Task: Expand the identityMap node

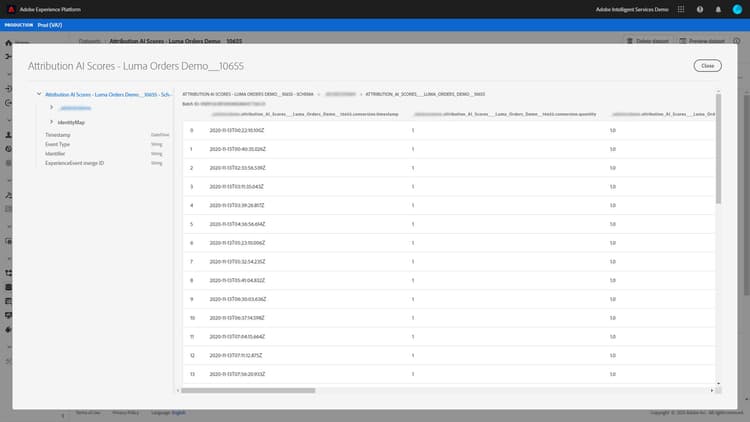Action: [51, 122]
